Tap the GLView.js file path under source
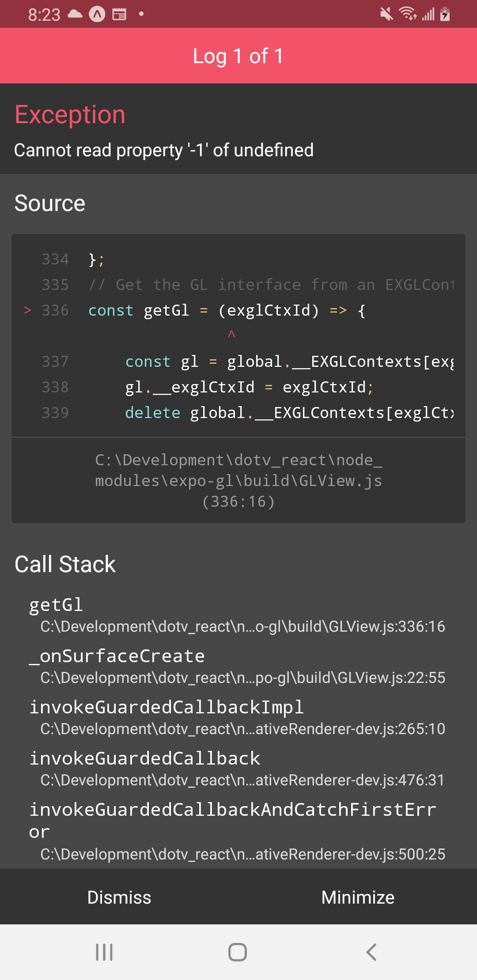477x980 pixels. (238, 480)
